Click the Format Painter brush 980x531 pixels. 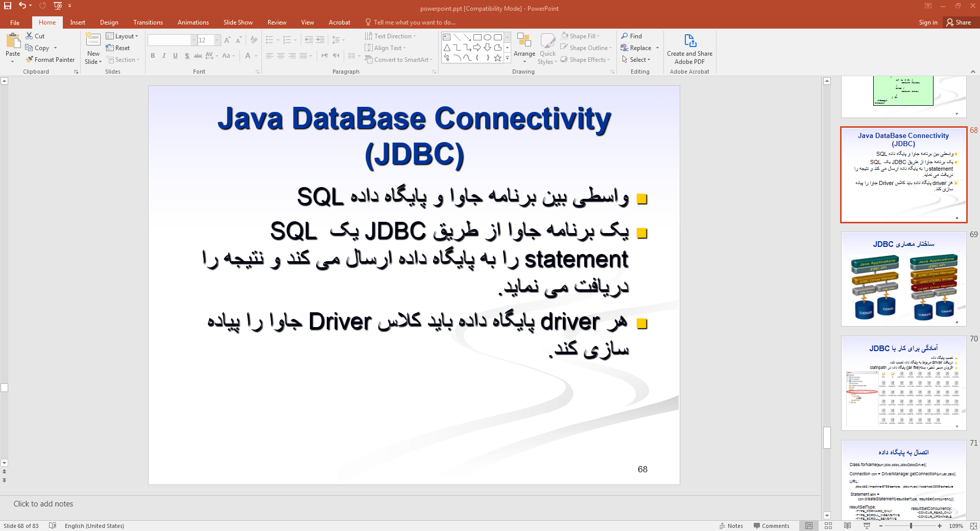(30, 59)
